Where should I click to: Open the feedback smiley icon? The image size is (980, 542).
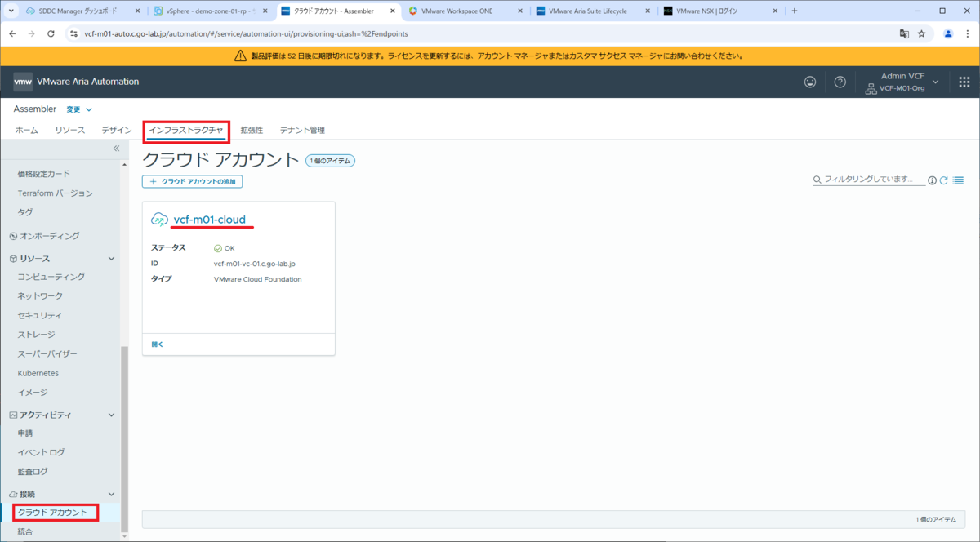coord(810,82)
